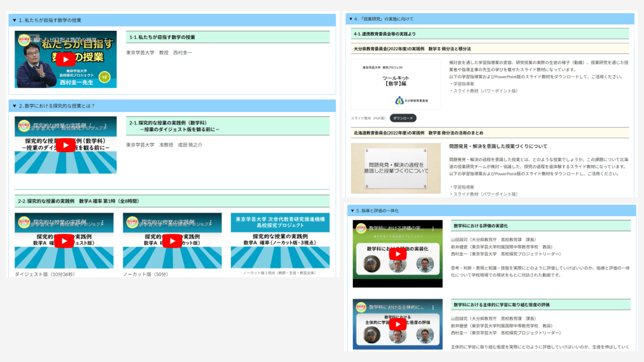Click the channel avatar on the 2-1 video
The width and height of the screenshot is (644, 362).
pyautogui.click(x=24, y=124)
